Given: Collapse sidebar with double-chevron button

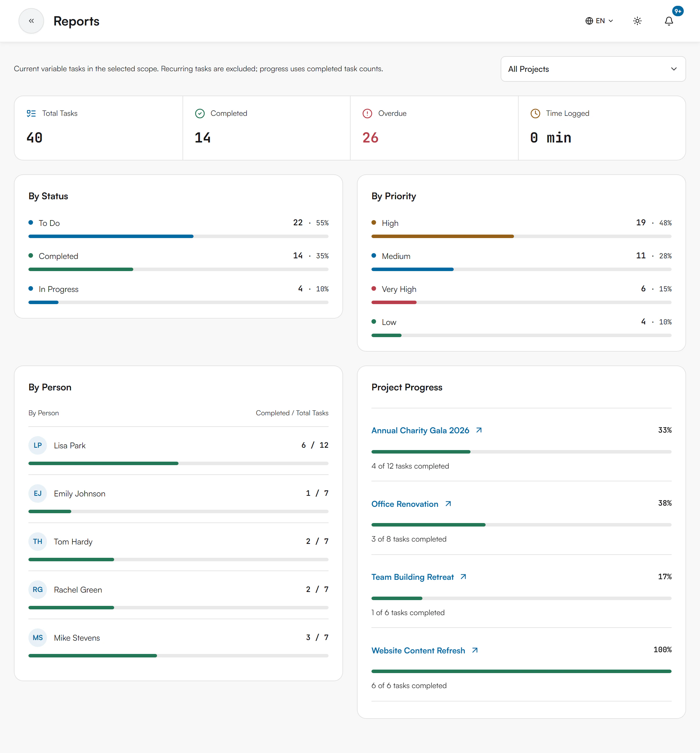Looking at the screenshot, I should click(x=31, y=21).
